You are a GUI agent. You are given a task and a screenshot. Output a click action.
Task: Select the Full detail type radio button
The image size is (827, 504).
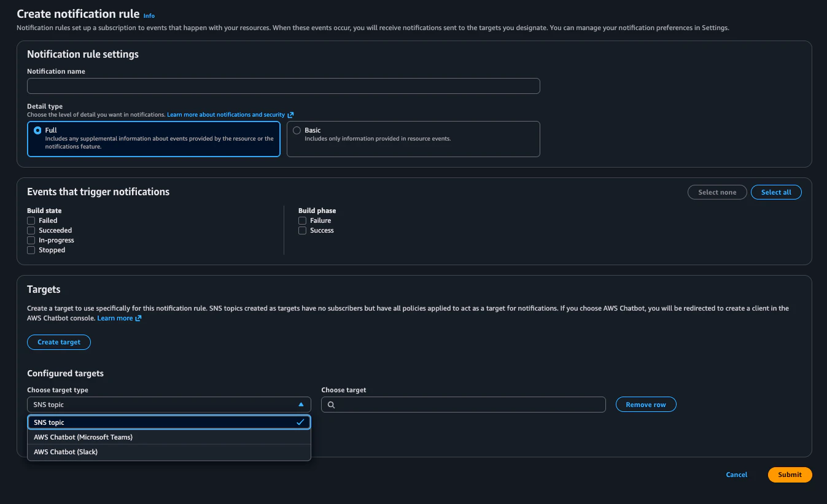[x=38, y=130]
